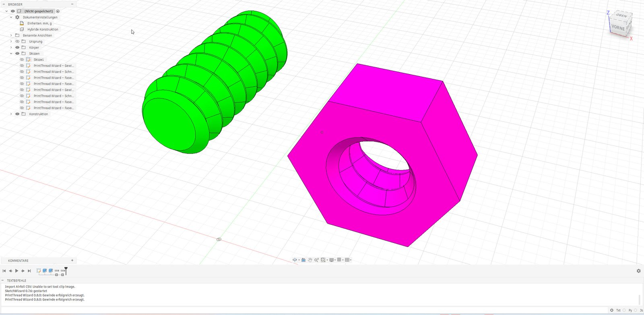Select the Orbit navigation tool
This screenshot has width=644, height=315.
coord(295,260)
